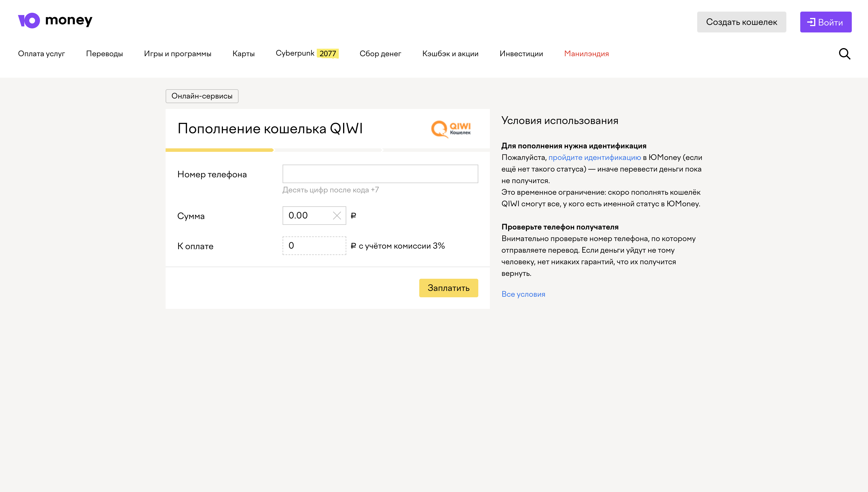This screenshot has height=492, width=868.
Task: Open the Оплата услуг menu
Action: tap(41, 54)
